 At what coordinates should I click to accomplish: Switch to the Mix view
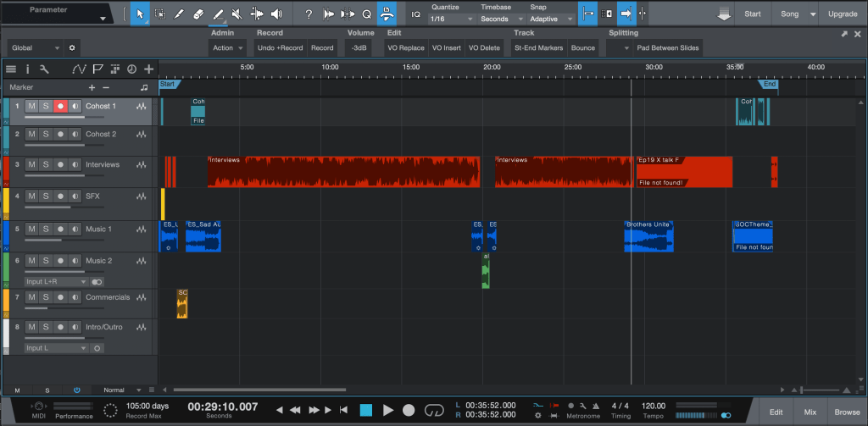[810, 411]
